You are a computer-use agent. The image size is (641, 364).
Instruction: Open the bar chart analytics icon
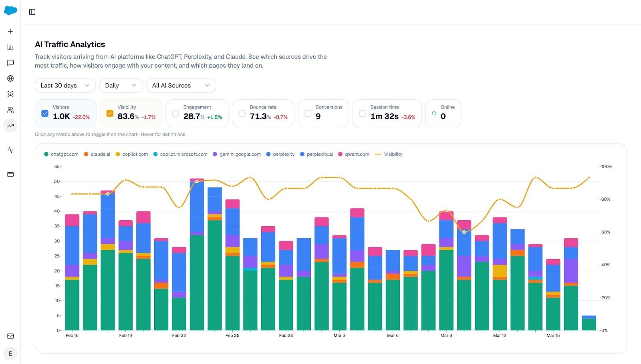tap(10, 47)
